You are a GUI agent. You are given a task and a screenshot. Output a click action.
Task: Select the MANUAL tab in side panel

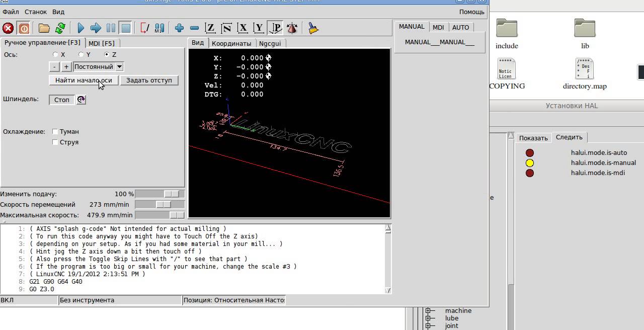click(x=412, y=27)
